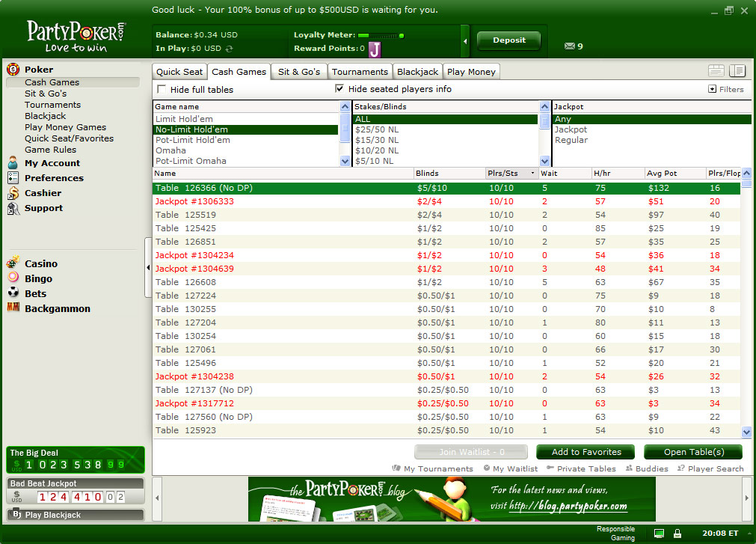Open the Sit & Go's tab
The height and width of the screenshot is (544, 756).
coord(299,72)
